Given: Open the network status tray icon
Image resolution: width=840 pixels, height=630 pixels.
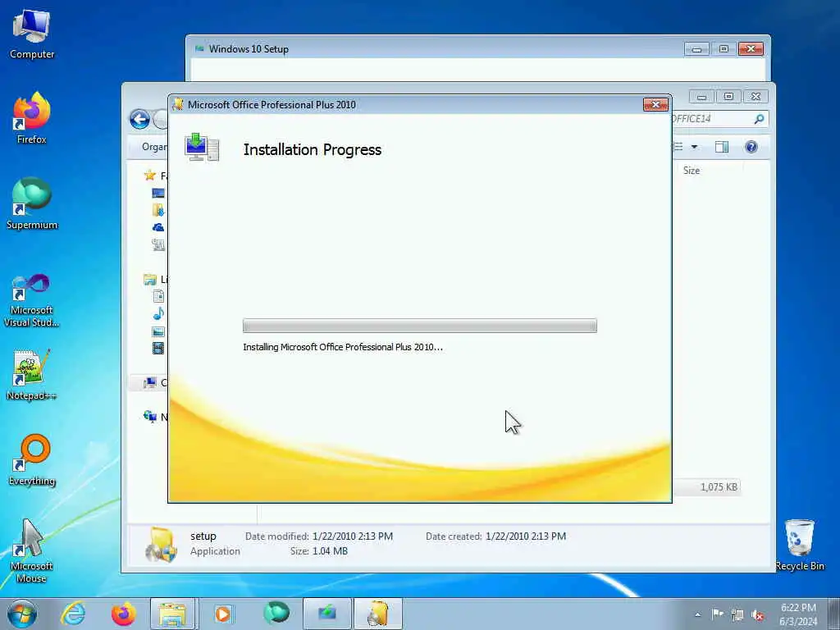Looking at the screenshot, I should pos(737,615).
